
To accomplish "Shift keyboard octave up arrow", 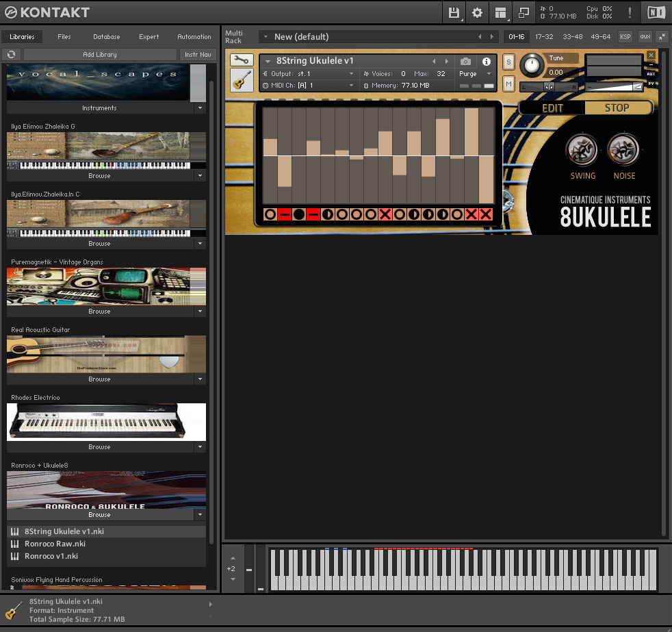I will [x=233, y=558].
